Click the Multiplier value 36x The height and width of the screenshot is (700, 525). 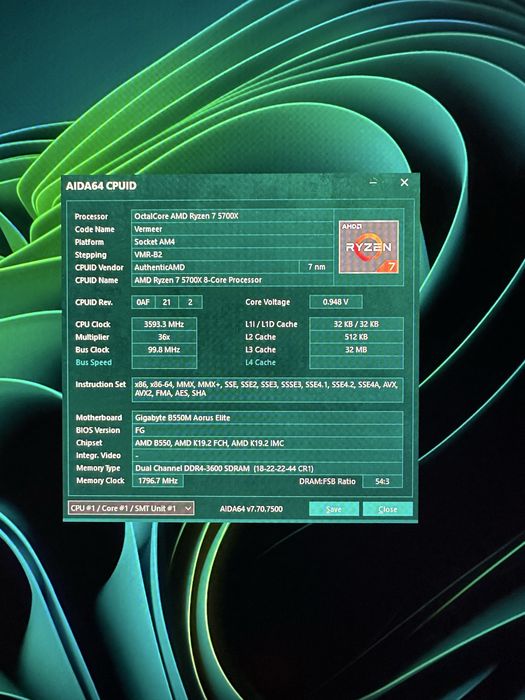click(x=164, y=337)
